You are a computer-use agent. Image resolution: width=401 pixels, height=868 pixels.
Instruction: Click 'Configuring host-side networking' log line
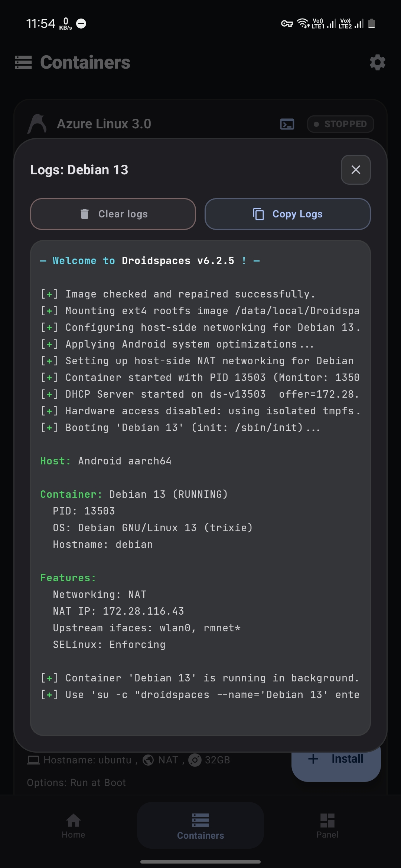(200, 328)
